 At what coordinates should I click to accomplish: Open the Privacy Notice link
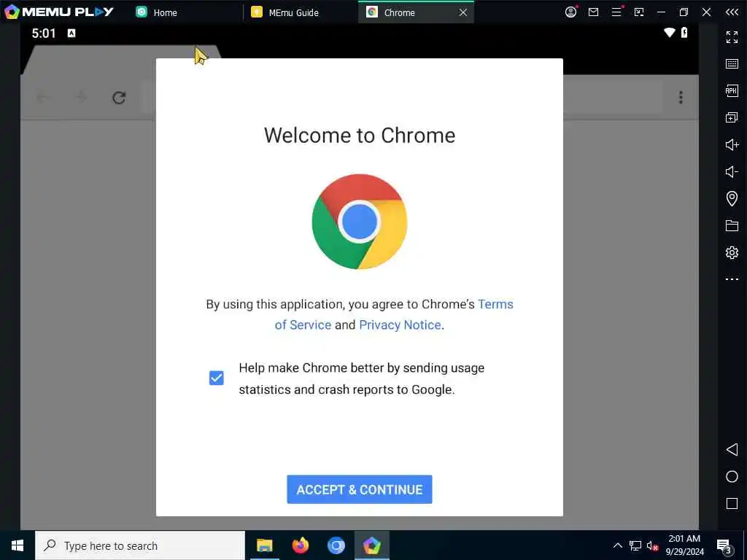[x=400, y=324]
